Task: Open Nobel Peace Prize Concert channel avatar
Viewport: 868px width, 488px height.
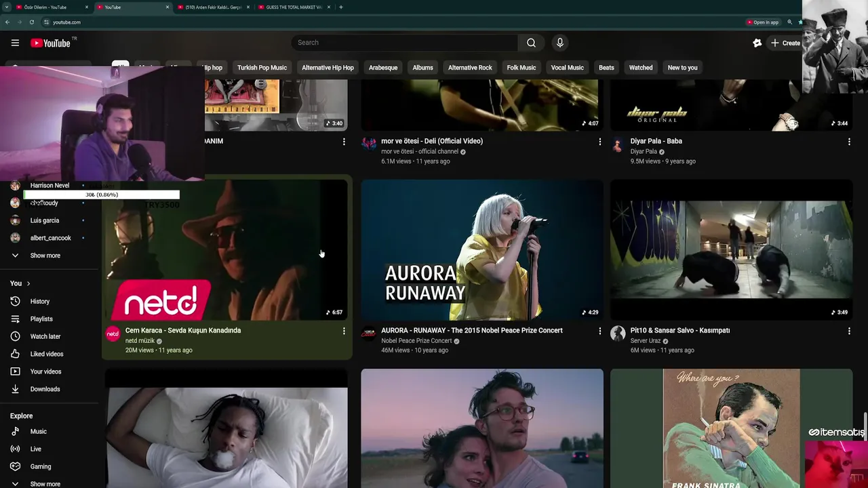Action: (368, 333)
